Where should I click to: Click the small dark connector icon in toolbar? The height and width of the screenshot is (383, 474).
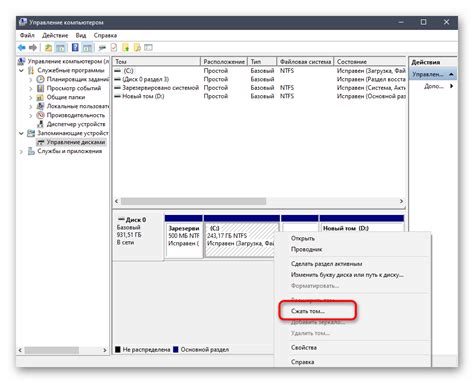(x=102, y=48)
